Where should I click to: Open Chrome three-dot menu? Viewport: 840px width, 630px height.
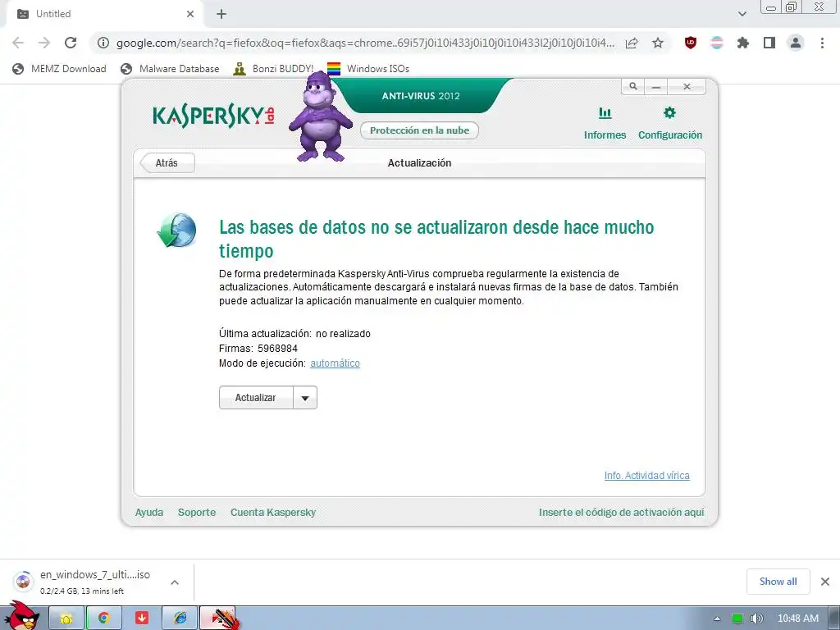(x=822, y=43)
